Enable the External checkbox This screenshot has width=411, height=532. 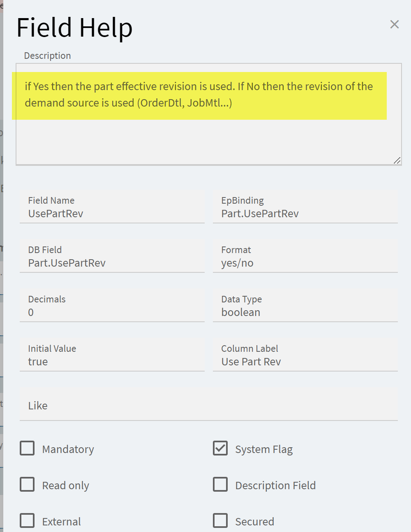pyautogui.click(x=28, y=520)
